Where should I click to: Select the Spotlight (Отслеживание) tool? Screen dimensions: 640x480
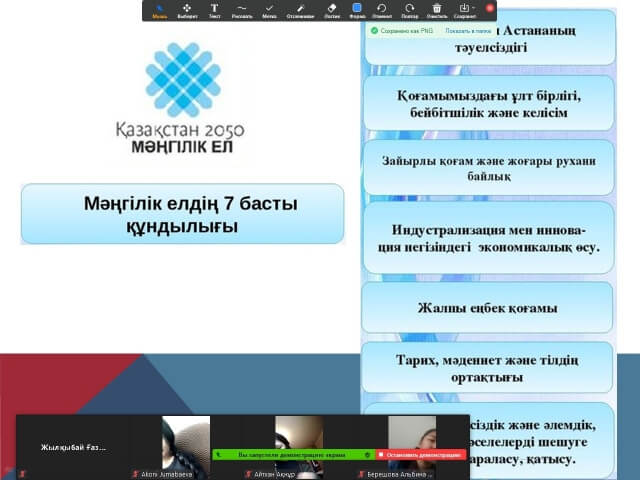(x=300, y=11)
